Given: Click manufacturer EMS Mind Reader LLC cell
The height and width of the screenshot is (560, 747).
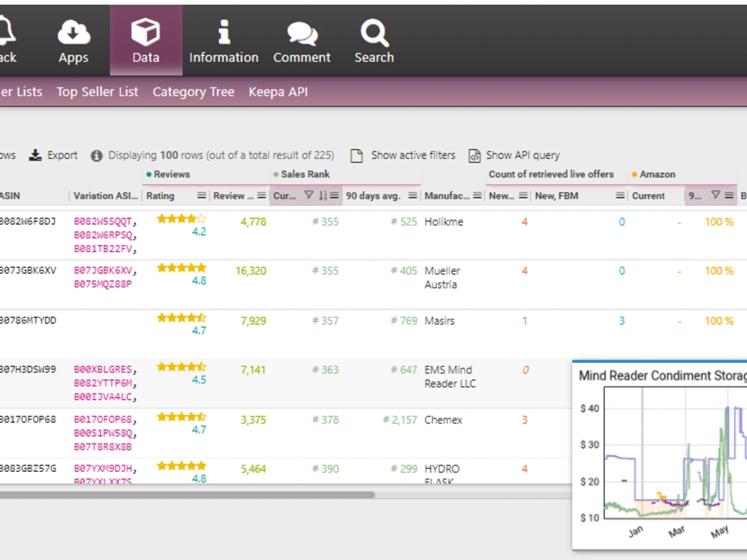Looking at the screenshot, I should (450, 376).
